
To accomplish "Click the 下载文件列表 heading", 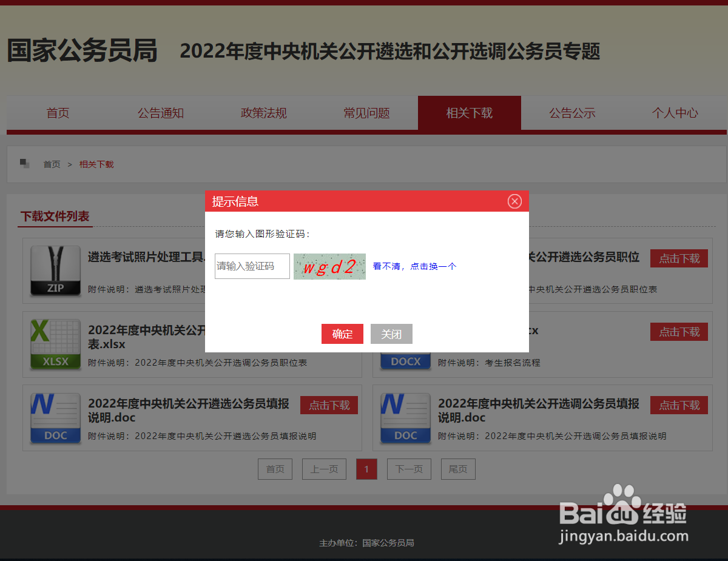I will point(55,217).
